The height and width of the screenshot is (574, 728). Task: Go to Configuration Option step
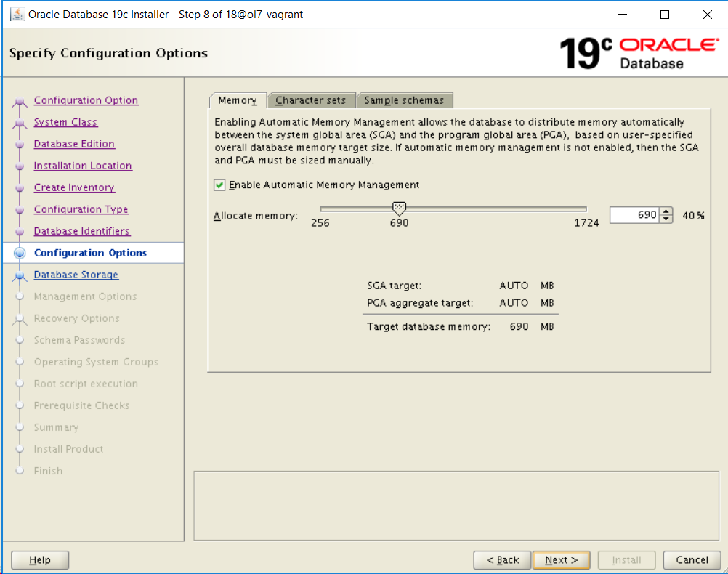(86, 100)
